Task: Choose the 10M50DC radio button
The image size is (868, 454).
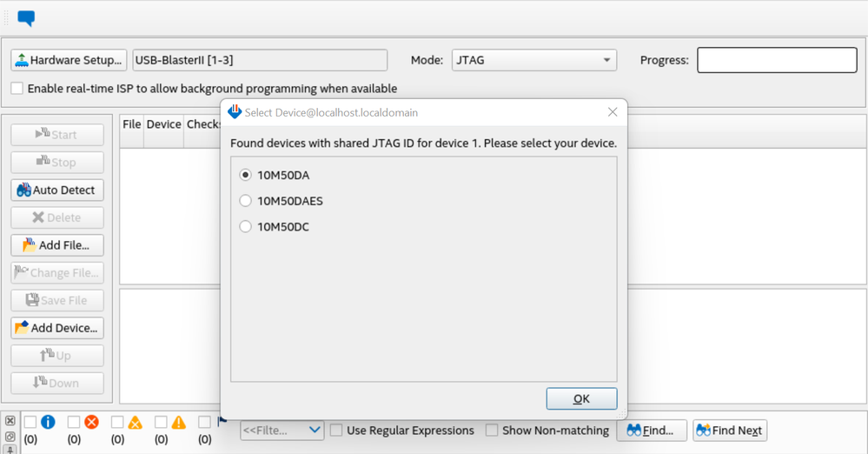Action: point(246,227)
